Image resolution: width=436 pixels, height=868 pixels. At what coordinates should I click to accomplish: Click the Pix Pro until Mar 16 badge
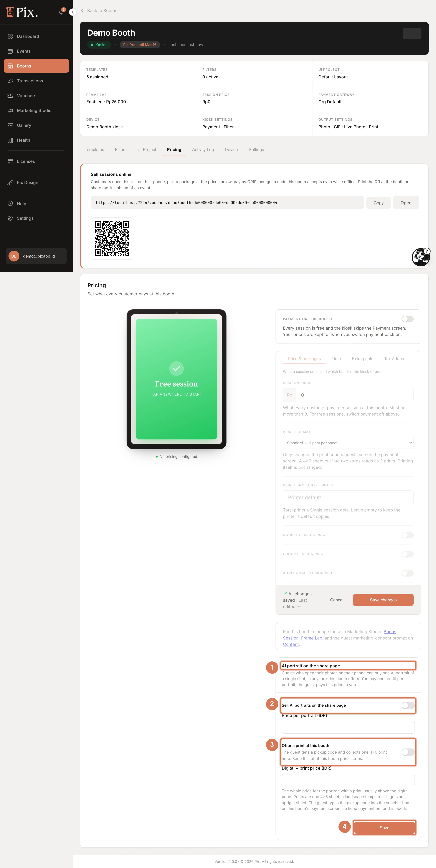[140, 45]
